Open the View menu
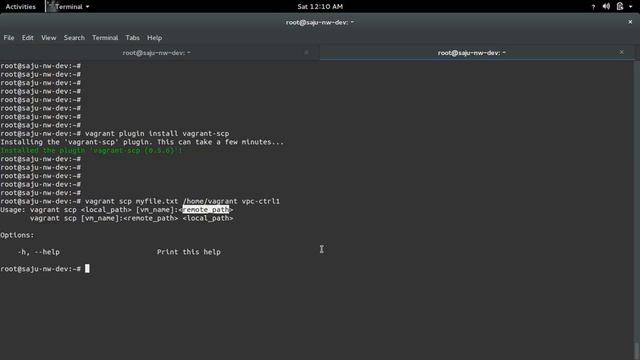 [49, 38]
